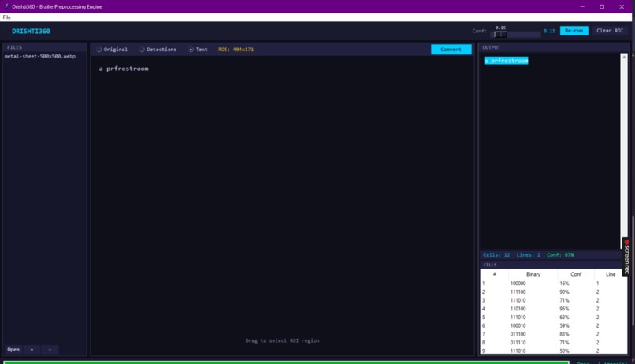Click the 95% confidence value
Image resolution: width=635 pixels, height=364 pixels.
coord(564,309)
